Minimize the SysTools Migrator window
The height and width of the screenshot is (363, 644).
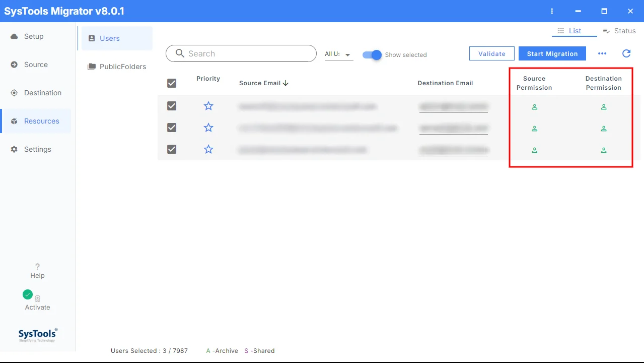[578, 11]
